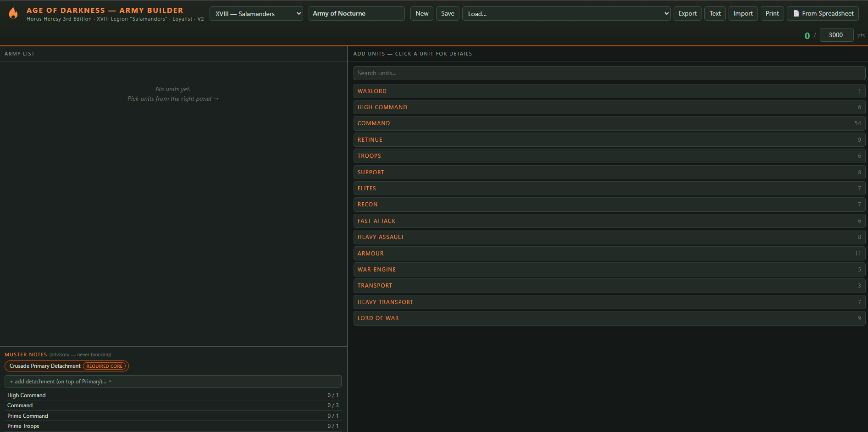
Task: Click the AGE OF DARKNESS title
Action: [x=105, y=10]
